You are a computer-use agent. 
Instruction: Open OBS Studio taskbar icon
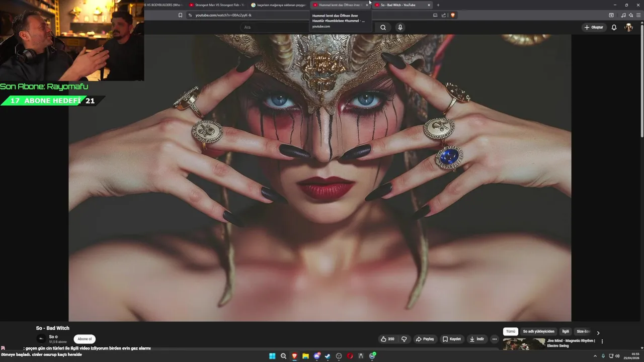click(x=339, y=356)
